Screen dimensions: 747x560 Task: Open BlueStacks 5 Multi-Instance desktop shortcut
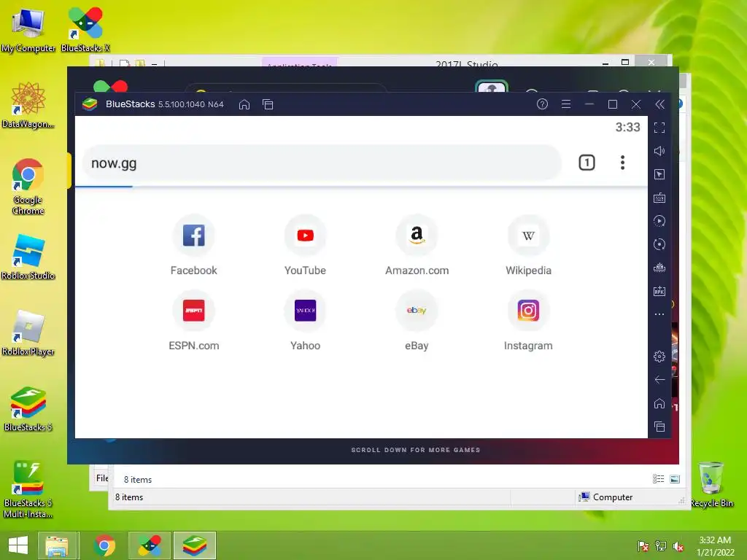click(28, 489)
